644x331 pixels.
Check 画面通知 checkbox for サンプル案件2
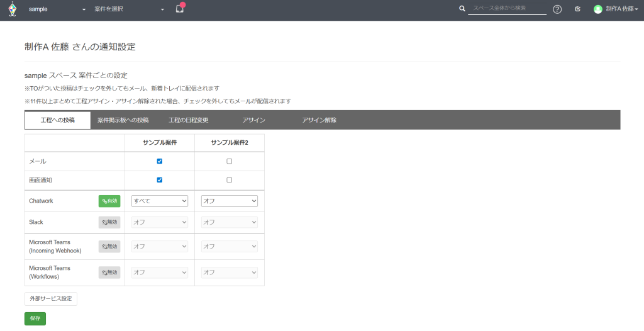(x=230, y=180)
